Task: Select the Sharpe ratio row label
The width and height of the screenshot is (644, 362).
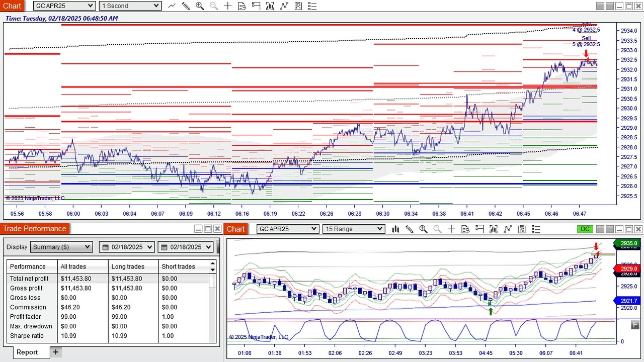Action: [x=27, y=336]
